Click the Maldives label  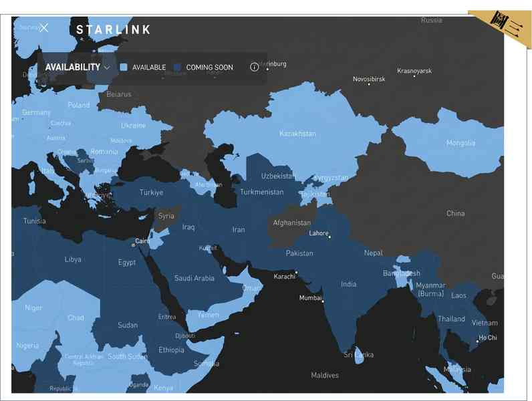tap(325, 375)
